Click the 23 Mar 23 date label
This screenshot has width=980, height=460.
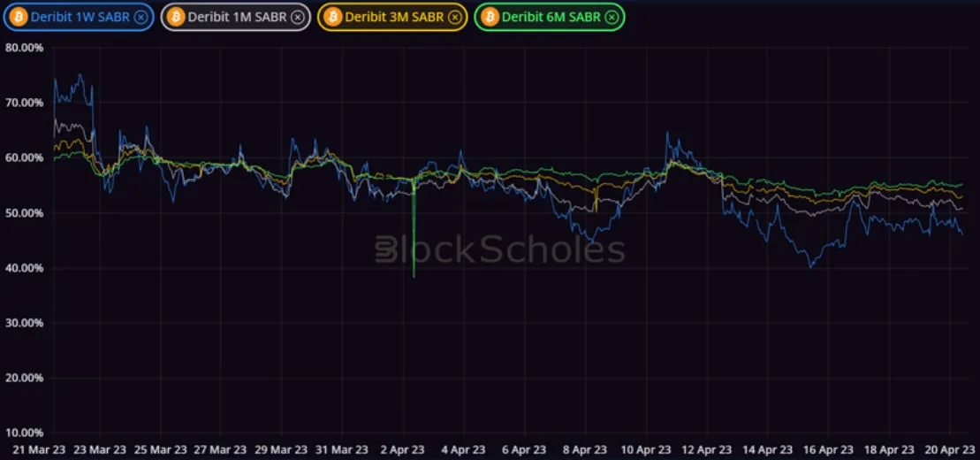point(100,449)
